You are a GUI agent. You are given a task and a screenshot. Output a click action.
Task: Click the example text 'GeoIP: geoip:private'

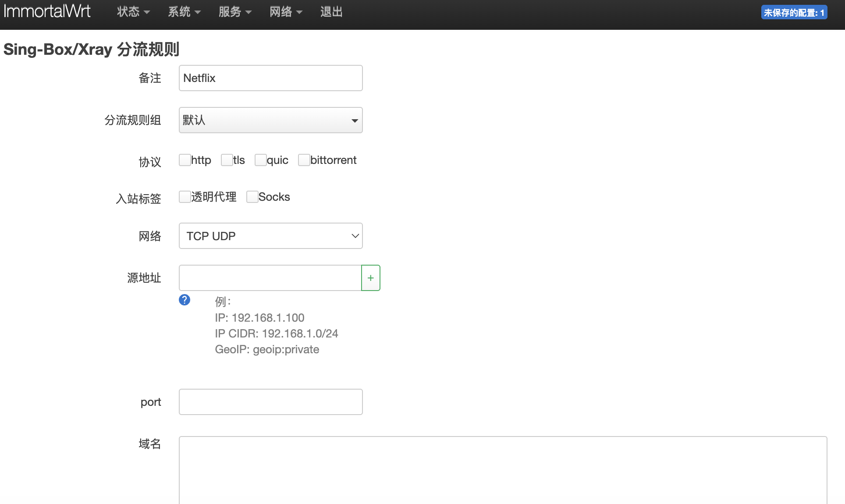[x=267, y=349]
